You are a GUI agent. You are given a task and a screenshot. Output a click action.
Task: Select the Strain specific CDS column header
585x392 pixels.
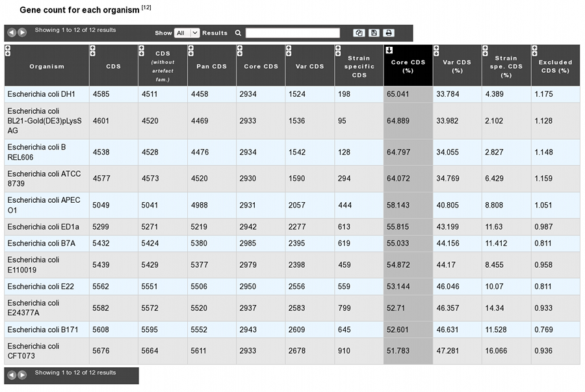(x=359, y=66)
